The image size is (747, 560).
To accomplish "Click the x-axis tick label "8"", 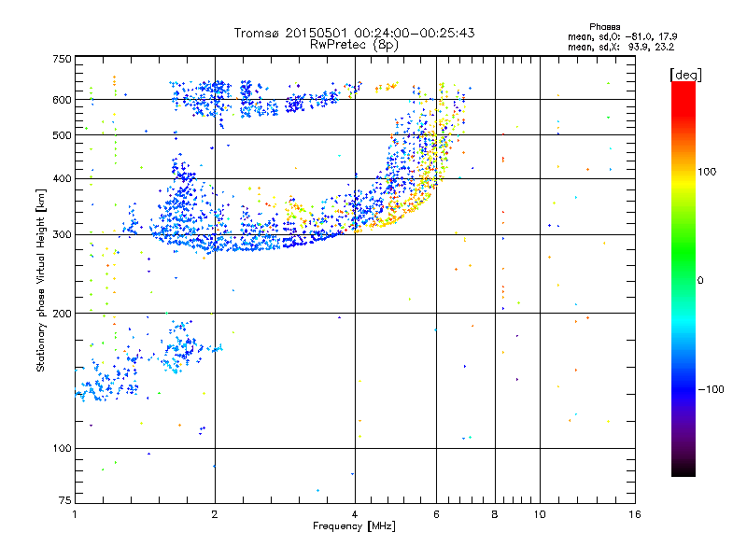I will tap(495, 514).
